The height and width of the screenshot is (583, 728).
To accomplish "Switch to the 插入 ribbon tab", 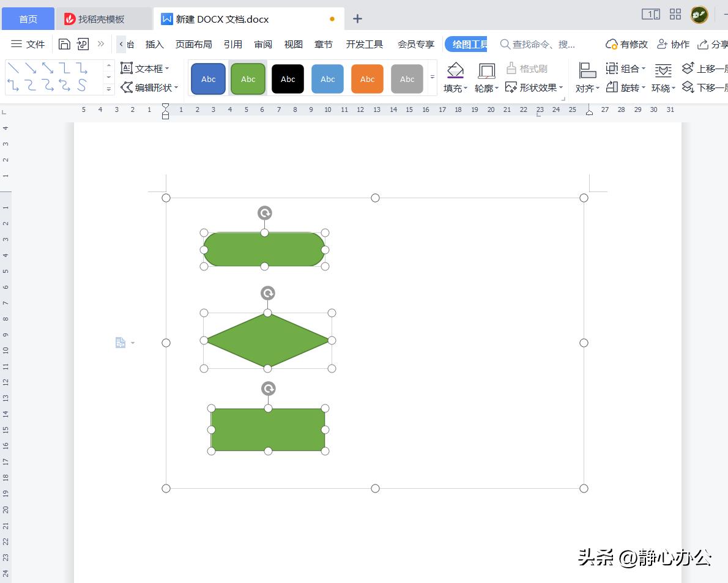I will click(x=154, y=43).
